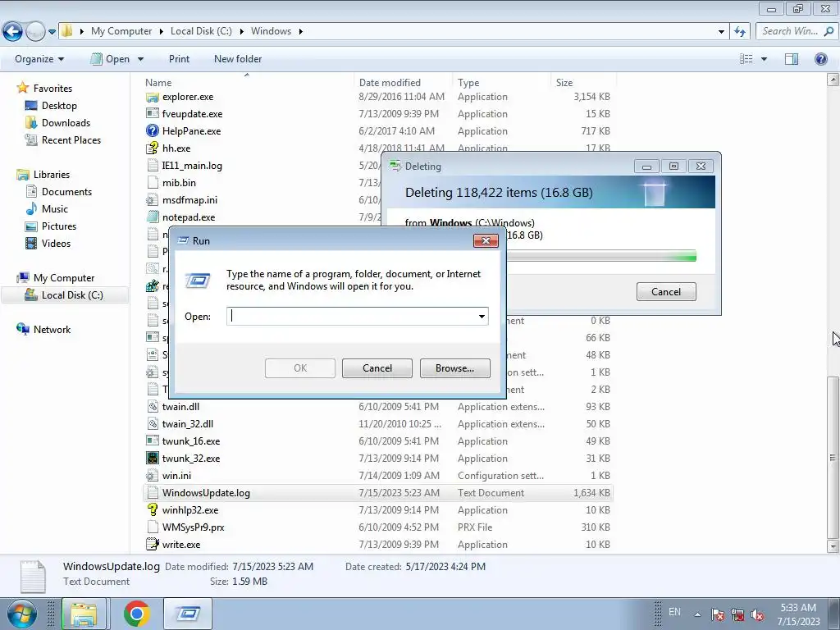Select the msdfmap.ini file icon
This screenshot has width=840, height=630.
(152, 200)
